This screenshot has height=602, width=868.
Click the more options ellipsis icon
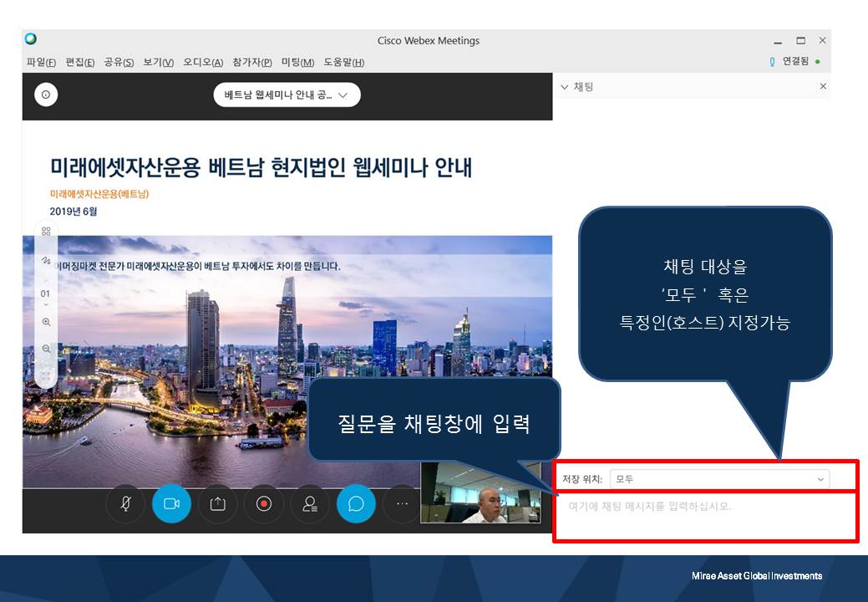pyautogui.click(x=401, y=503)
